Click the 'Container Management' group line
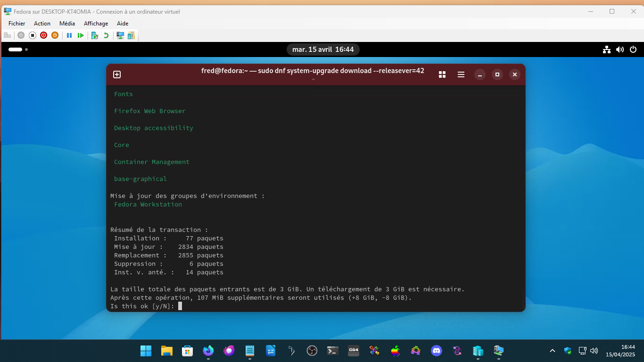The width and height of the screenshot is (644, 362). click(x=152, y=162)
